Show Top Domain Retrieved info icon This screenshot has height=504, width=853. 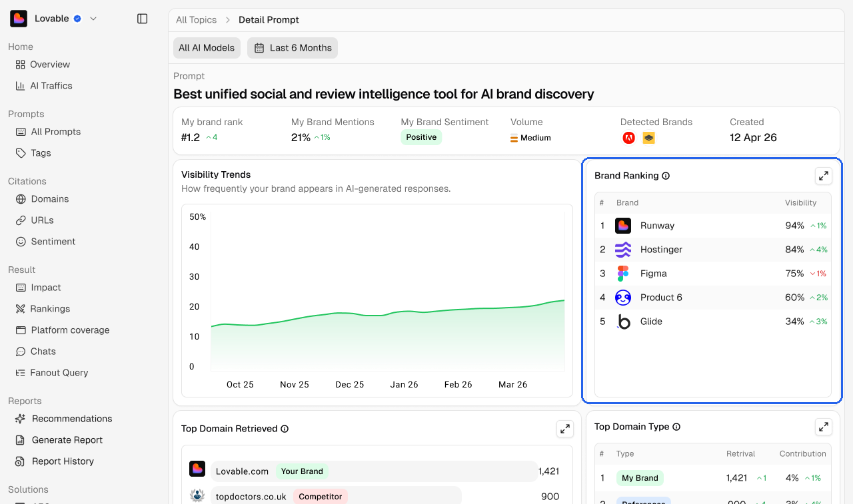[285, 429]
